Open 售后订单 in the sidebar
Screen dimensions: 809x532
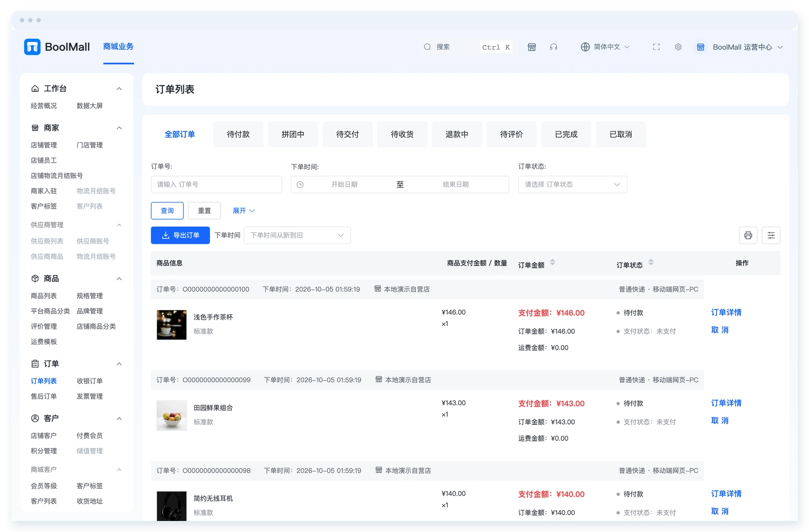tap(44, 396)
